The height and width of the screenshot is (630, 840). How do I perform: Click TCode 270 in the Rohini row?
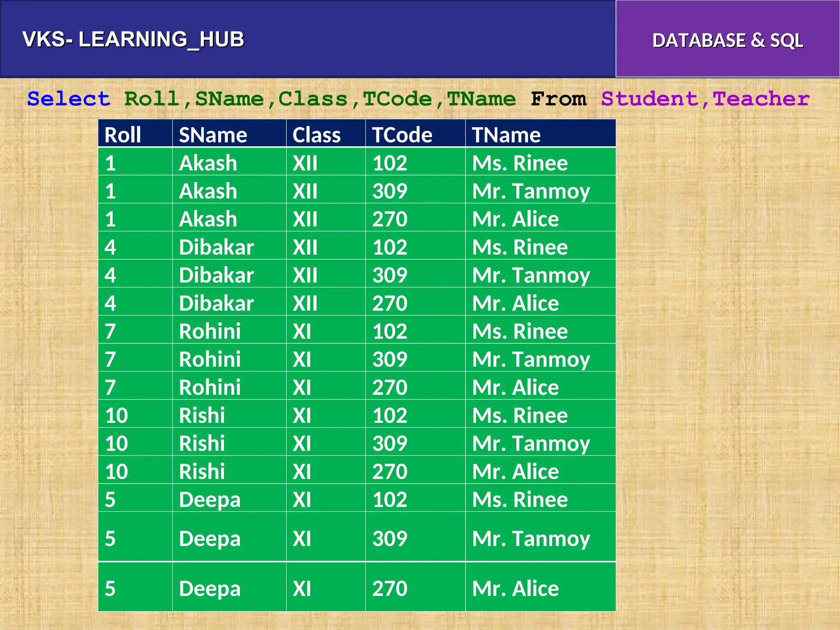390,388
